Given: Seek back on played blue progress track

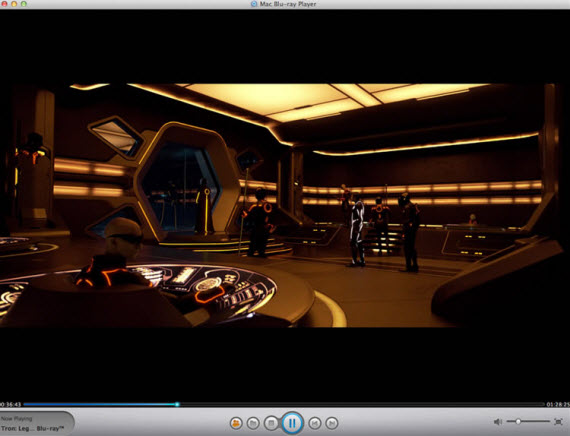Looking at the screenshot, I should (99, 404).
